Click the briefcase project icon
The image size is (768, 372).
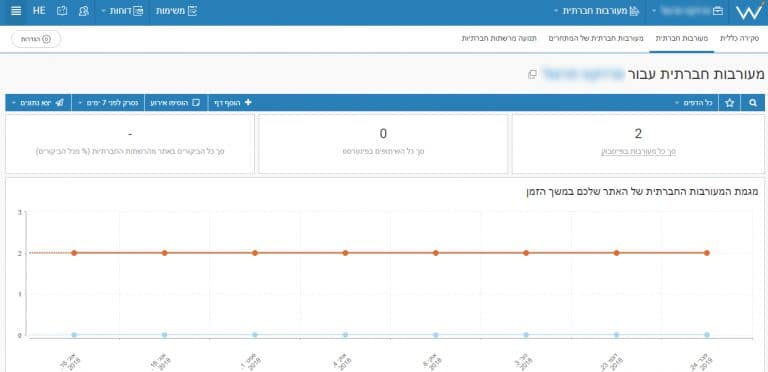point(718,11)
